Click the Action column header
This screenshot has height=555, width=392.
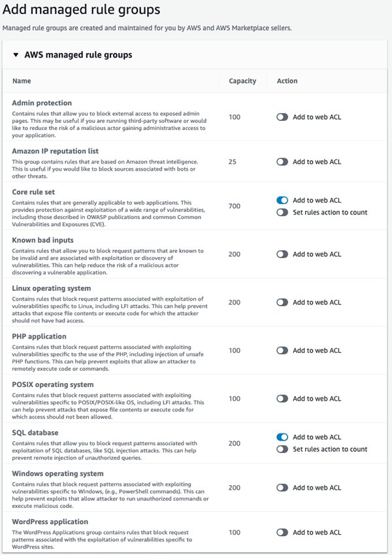(x=287, y=81)
